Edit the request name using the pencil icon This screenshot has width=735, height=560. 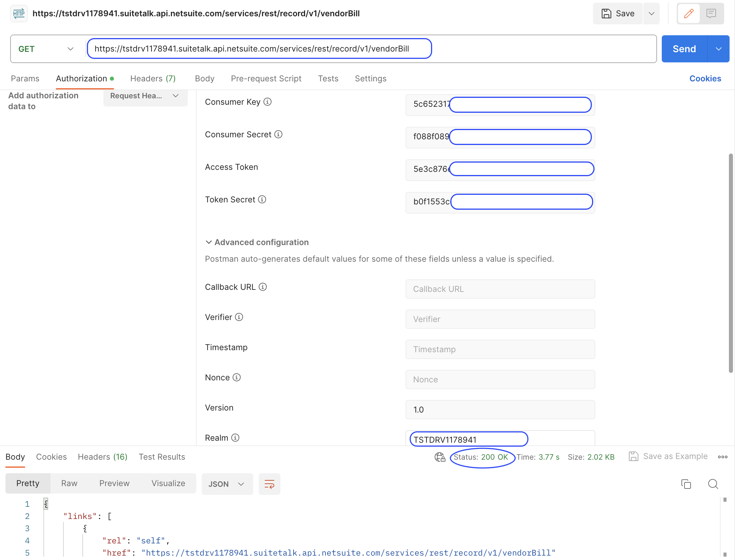(688, 14)
